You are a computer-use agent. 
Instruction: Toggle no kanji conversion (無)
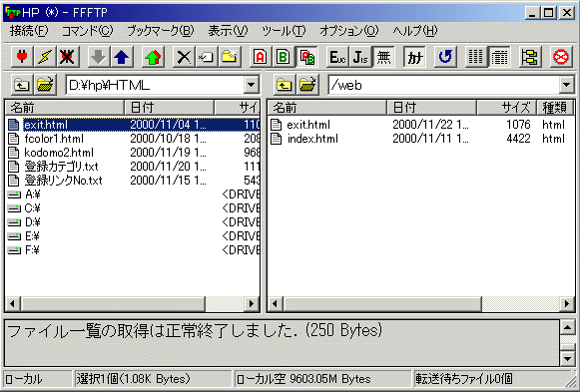pyautogui.click(x=383, y=57)
